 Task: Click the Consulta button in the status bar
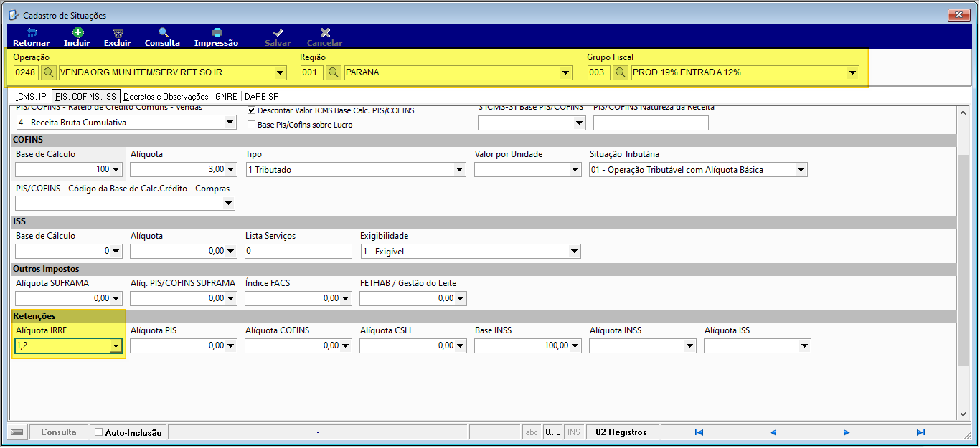(59, 432)
